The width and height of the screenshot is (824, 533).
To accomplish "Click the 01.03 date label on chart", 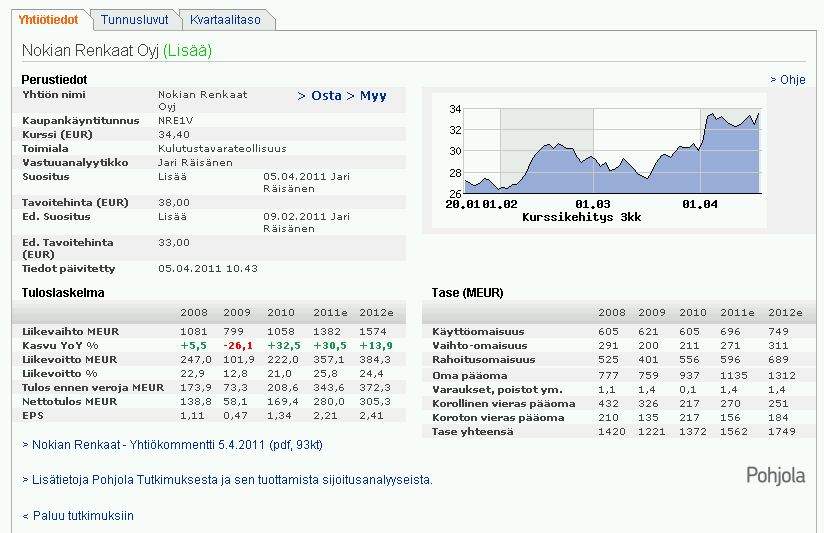I will [593, 204].
